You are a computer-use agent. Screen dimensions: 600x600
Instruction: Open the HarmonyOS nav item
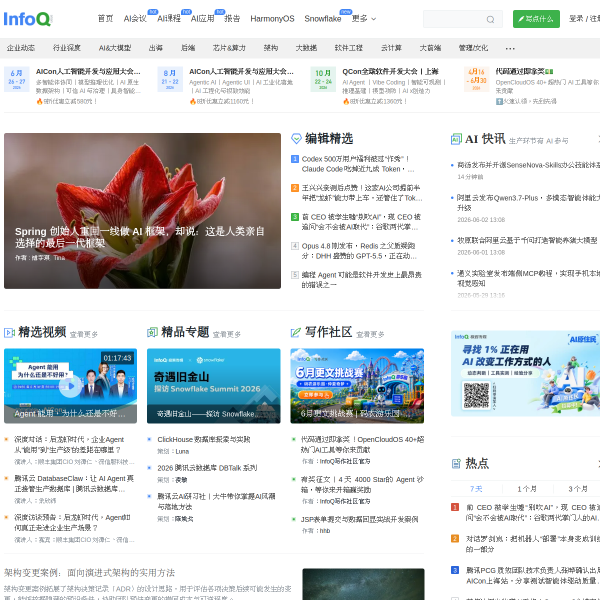point(272,19)
